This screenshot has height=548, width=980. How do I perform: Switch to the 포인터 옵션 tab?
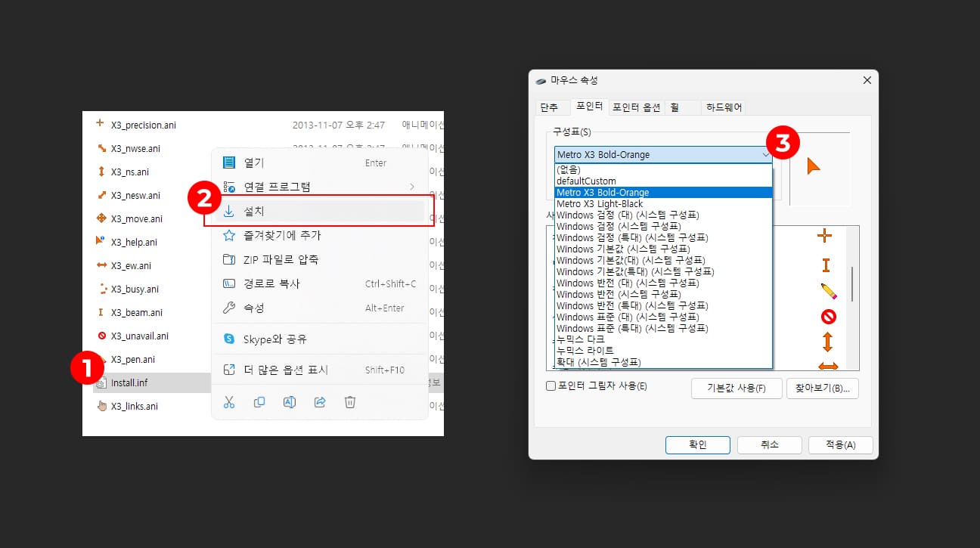click(x=636, y=107)
